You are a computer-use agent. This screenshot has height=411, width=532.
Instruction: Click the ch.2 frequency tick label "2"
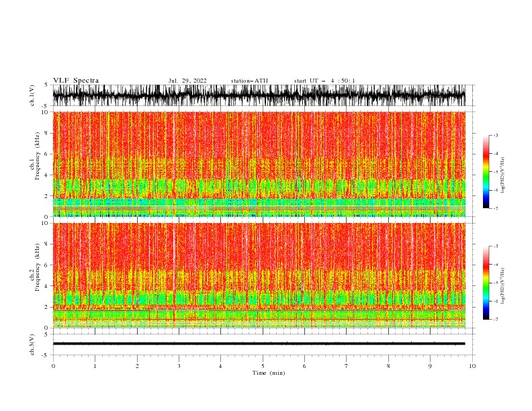[47, 307]
